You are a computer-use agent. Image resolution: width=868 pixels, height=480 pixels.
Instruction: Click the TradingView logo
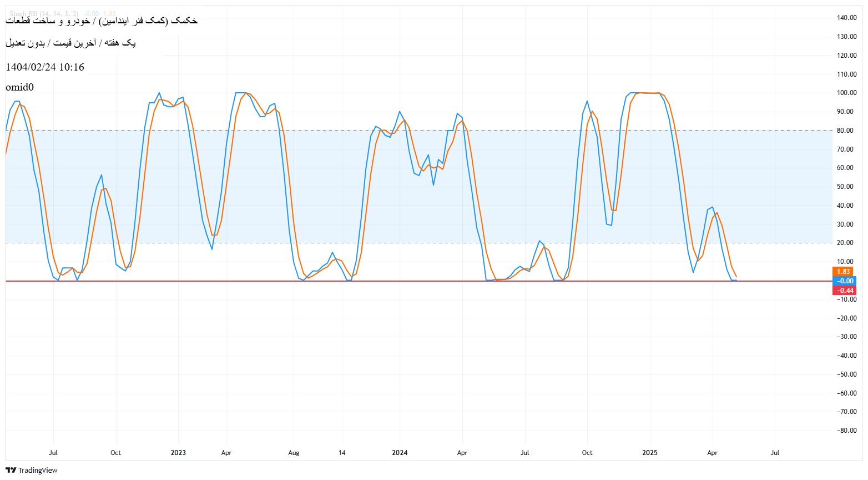(x=10, y=470)
